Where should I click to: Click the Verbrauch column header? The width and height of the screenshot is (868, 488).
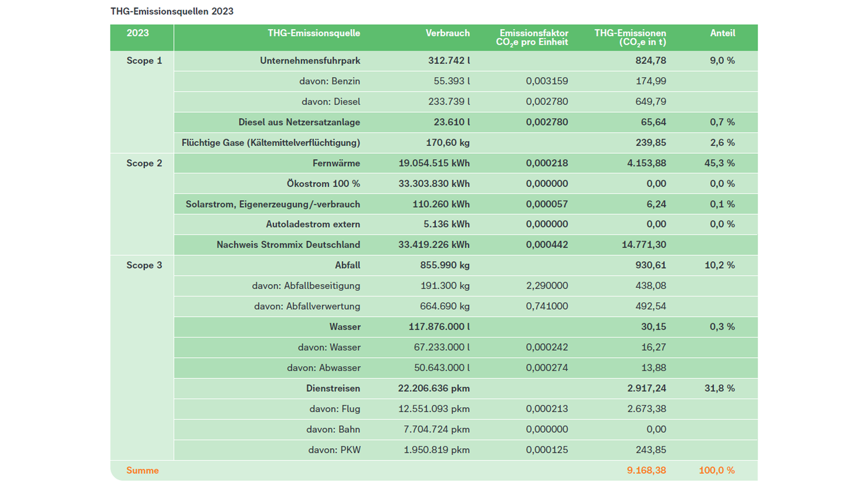point(447,33)
